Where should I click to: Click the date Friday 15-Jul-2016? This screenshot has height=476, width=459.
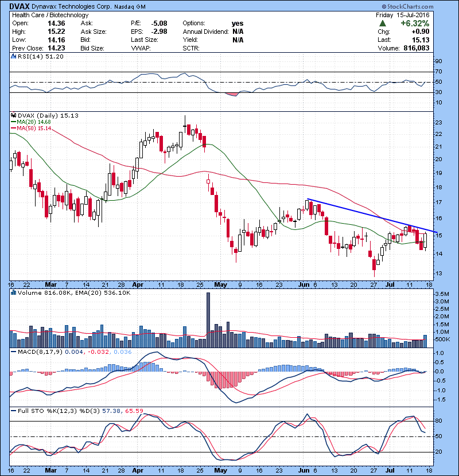pyautogui.click(x=403, y=15)
